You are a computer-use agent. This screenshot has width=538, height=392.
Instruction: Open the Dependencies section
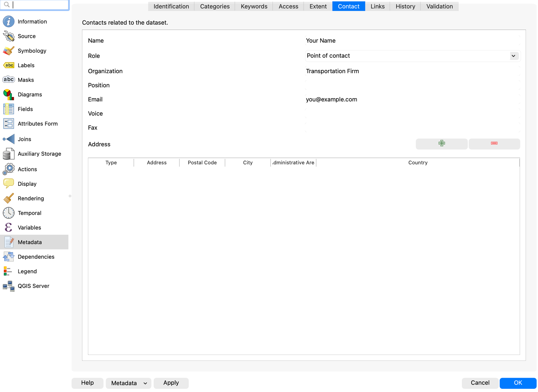(x=34, y=257)
